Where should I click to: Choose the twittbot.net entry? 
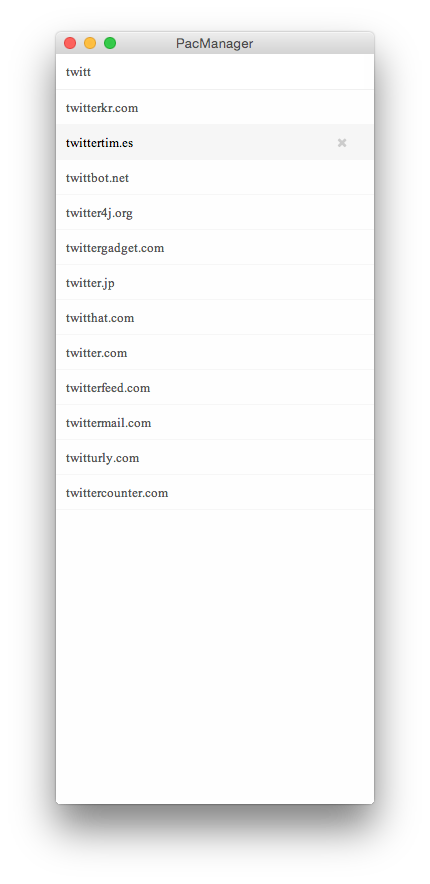(x=215, y=178)
